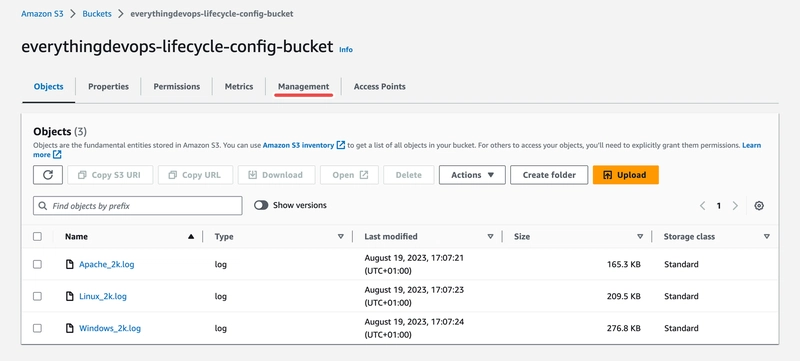Open the Windows_2k.log object link

click(110, 328)
